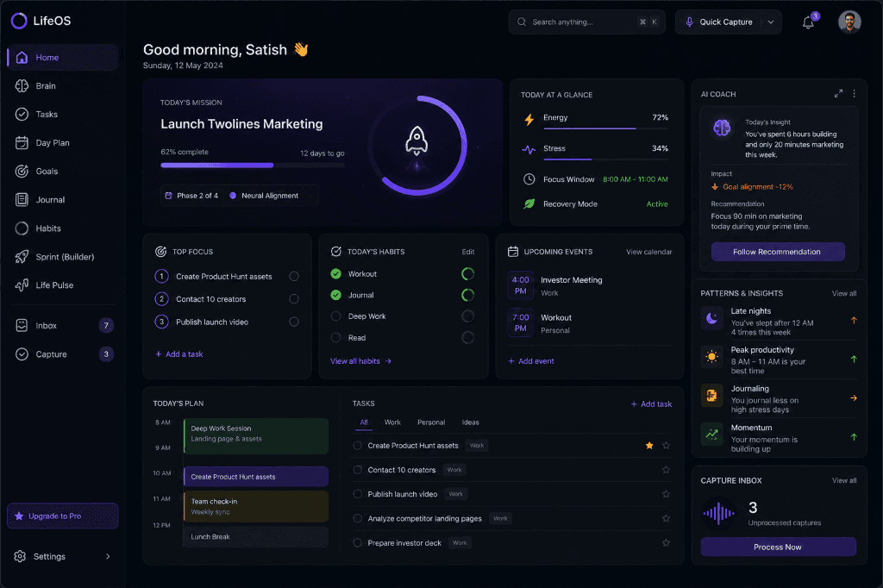Click the filled gold star on Create Product Hunt assets

(x=649, y=446)
